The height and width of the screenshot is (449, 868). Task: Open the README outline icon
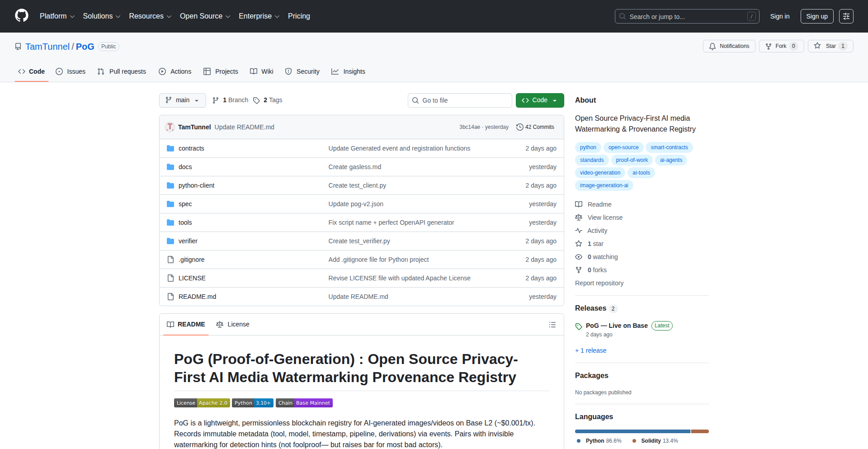tap(552, 325)
